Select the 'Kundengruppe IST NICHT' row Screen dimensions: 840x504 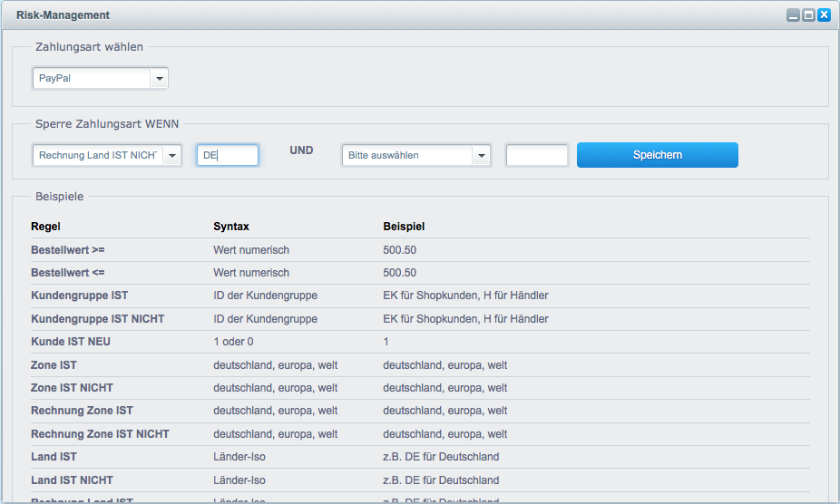(97, 319)
